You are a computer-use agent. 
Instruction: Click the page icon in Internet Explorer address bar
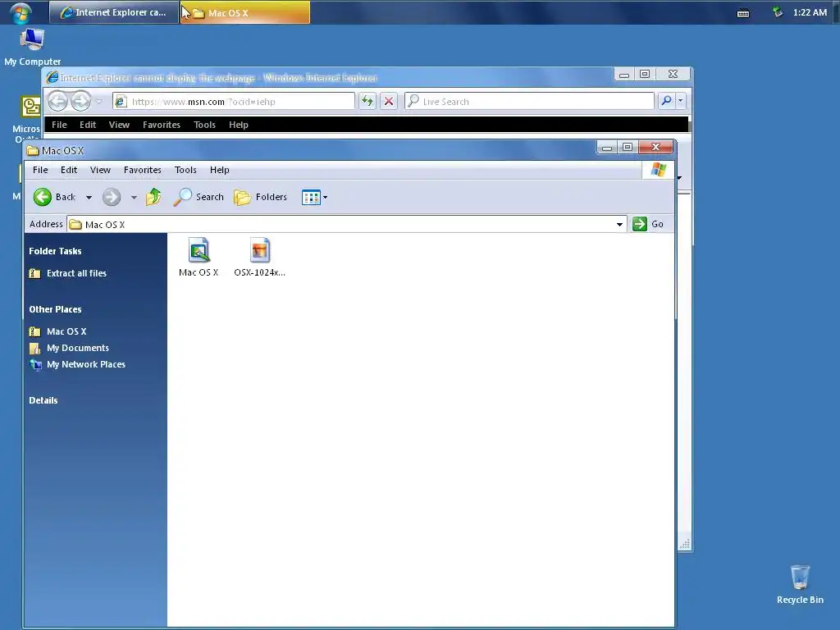tap(121, 101)
